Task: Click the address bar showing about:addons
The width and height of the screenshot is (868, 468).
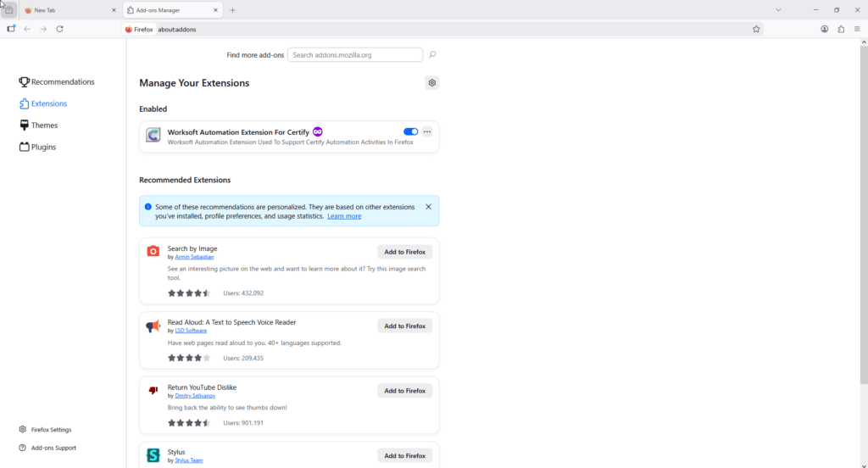Action: tap(442, 30)
